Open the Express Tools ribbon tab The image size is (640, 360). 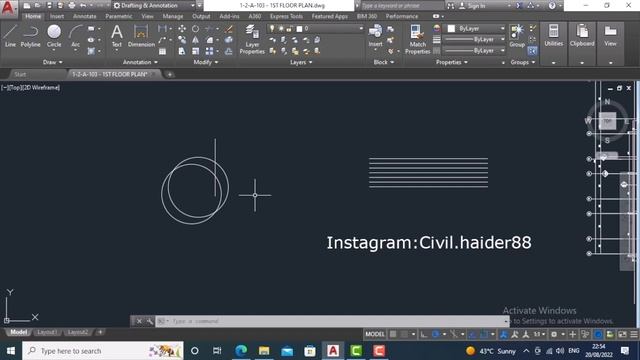click(x=286, y=16)
